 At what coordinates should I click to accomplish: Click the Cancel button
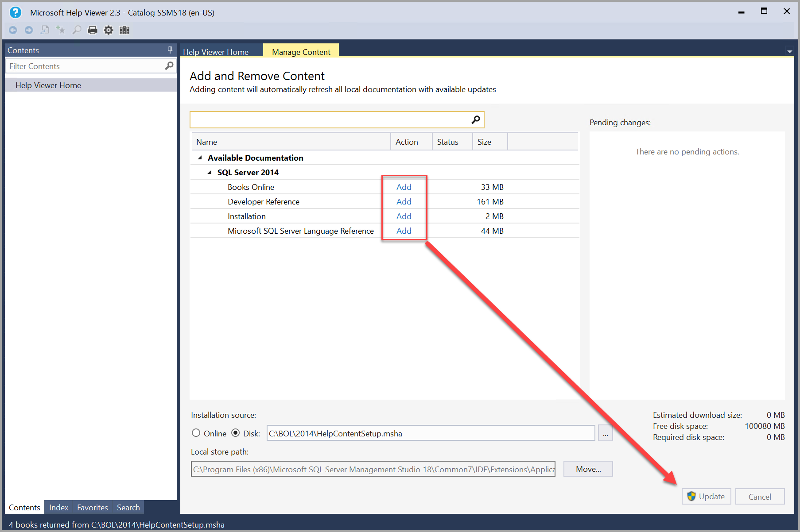point(760,496)
